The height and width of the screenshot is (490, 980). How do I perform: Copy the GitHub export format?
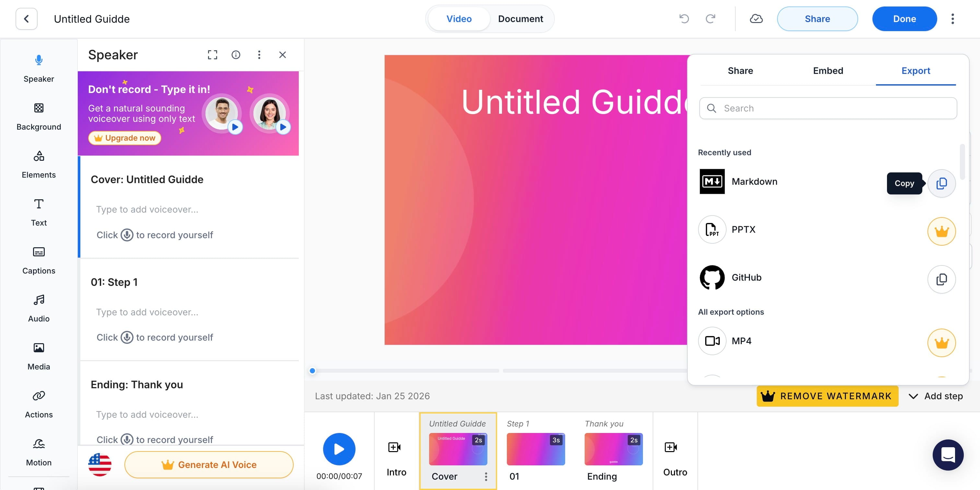(x=941, y=279)
